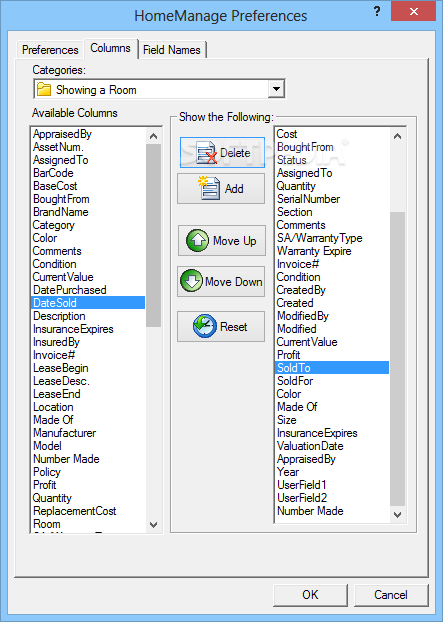Screen dimensions: 443x622
Task: Open the help question mark in title bar
Action: [377, 12]
